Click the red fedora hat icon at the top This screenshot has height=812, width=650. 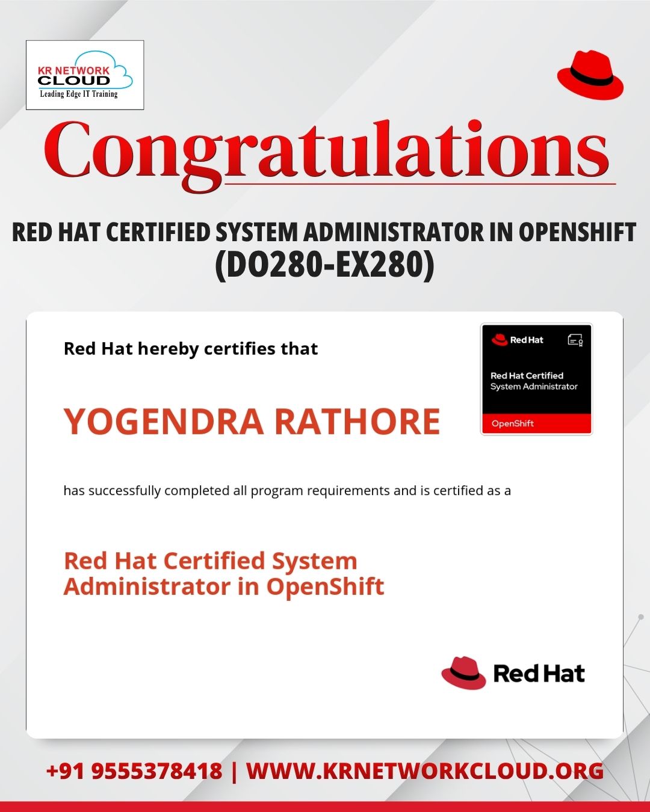pos(590,75)
